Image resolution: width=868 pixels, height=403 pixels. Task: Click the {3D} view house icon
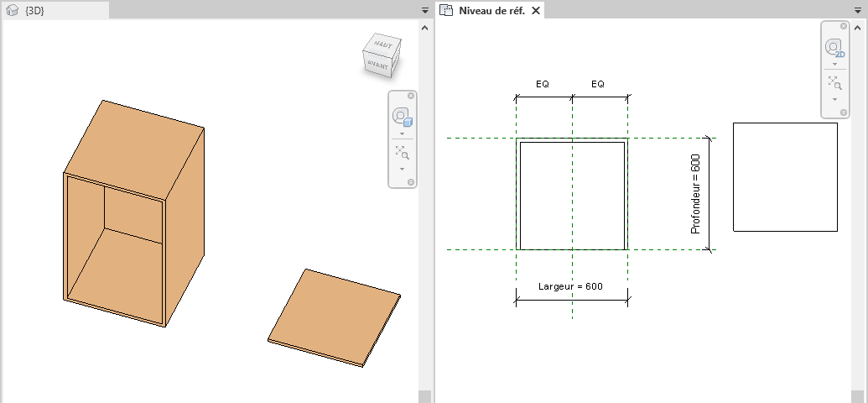13,10
